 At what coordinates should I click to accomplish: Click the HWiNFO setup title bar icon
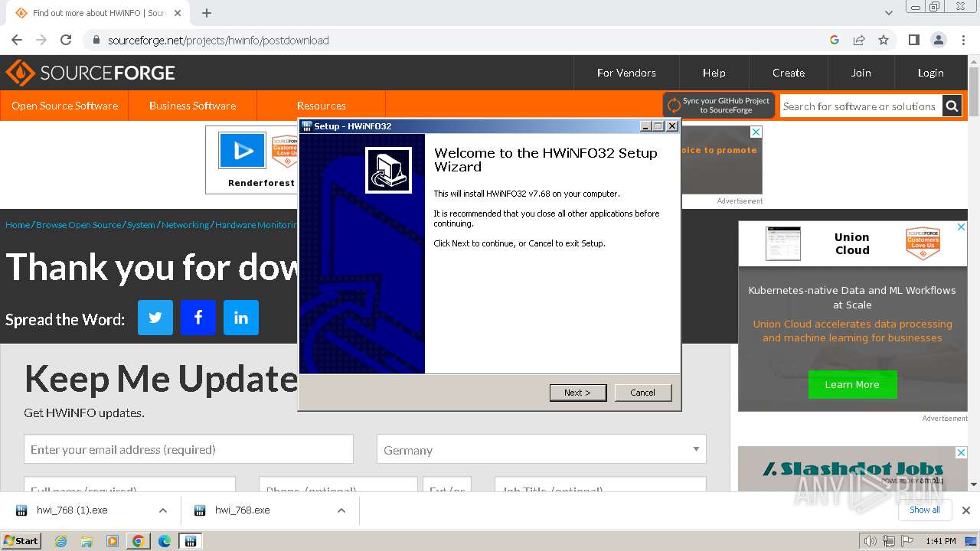[306, 126]
